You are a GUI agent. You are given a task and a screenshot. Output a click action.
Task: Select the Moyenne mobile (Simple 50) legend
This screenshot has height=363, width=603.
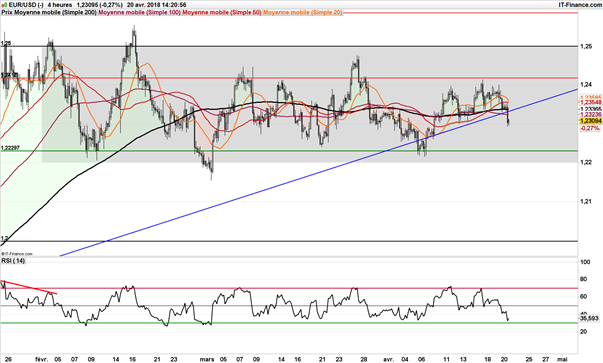tap(222, 12)
